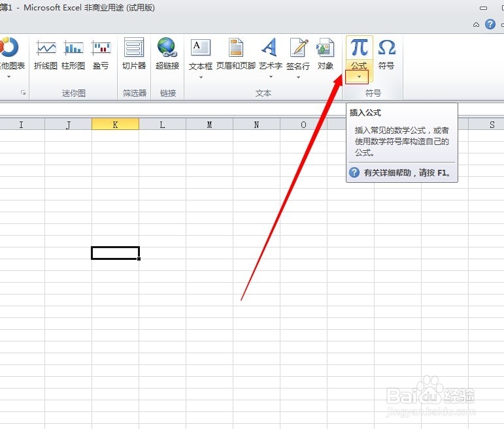504x429 pixels.
Task: Select the highlighted column K header
Action: point(116,124)
